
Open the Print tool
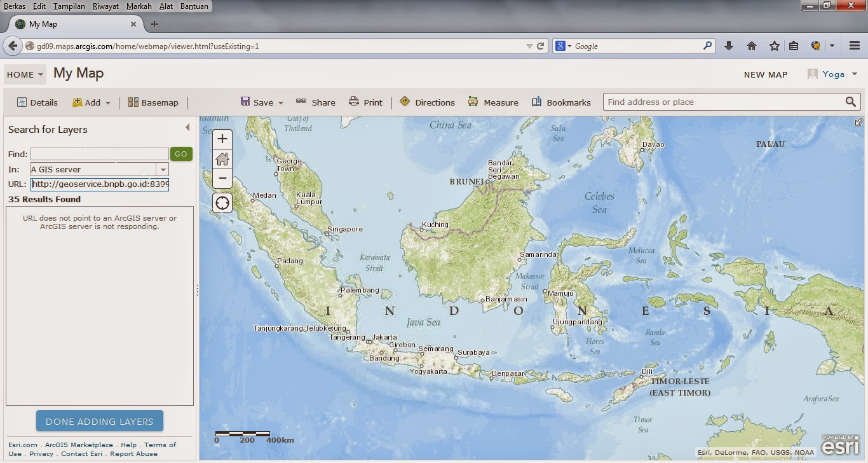(365, 102)
